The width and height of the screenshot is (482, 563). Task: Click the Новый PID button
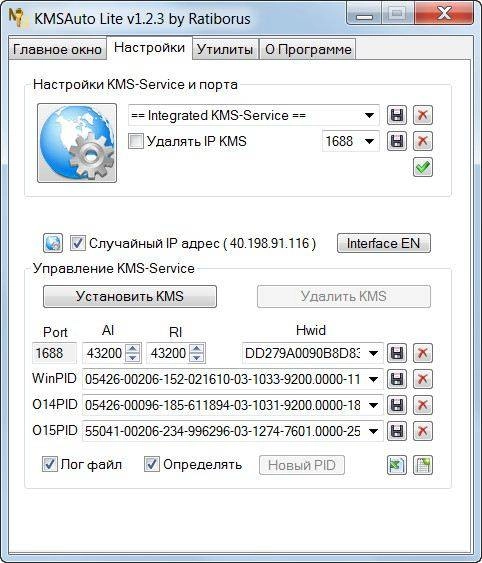coord(302,465)
